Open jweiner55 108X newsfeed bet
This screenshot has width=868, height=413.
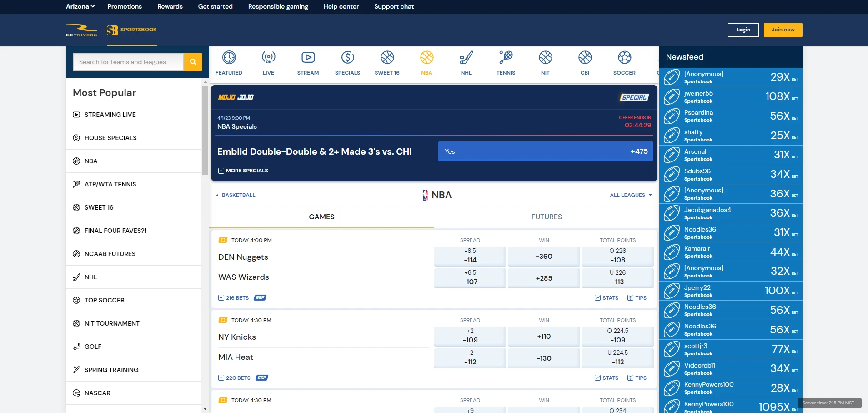click(731, 97)
